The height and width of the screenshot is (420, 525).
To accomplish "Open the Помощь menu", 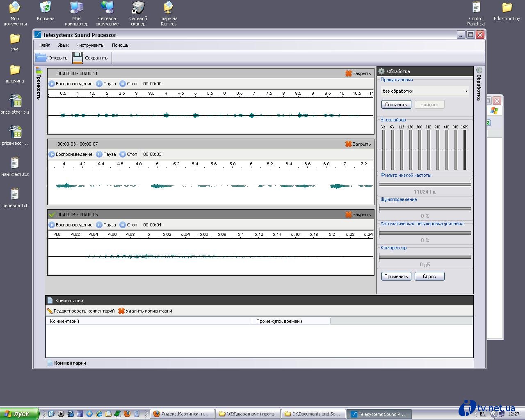I will coord(120,45).
